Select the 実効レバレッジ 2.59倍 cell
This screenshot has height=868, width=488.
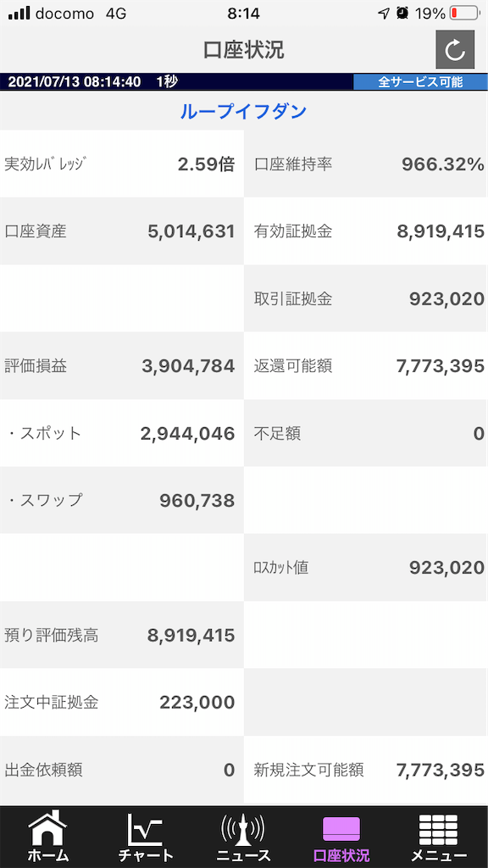pyautogui.click(x=122, y=164)
